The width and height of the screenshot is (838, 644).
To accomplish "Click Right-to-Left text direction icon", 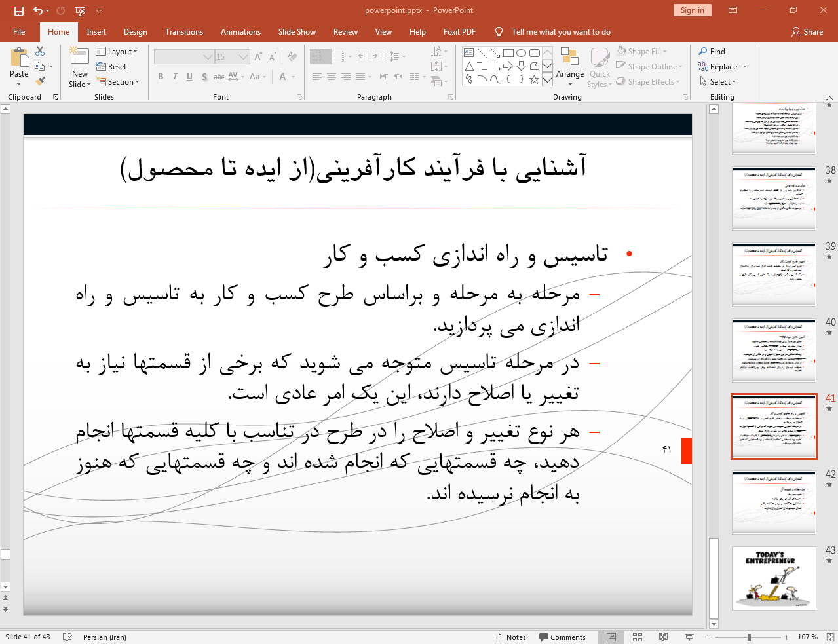I will click(x=398, y=77).
